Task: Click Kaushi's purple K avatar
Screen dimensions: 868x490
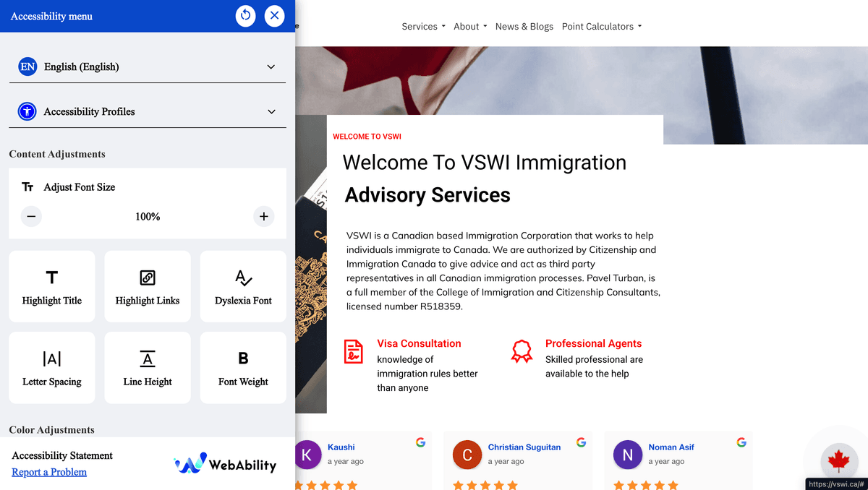Action: pyautogui.click(x=307, y=455)
